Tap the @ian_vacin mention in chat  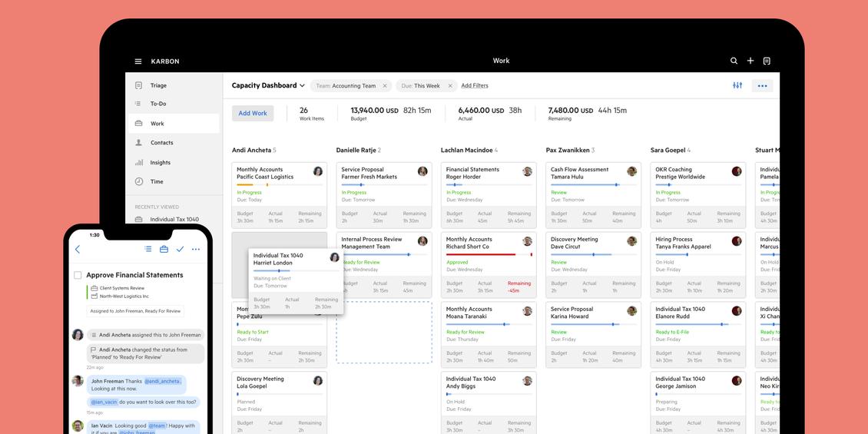click(104, 402)
